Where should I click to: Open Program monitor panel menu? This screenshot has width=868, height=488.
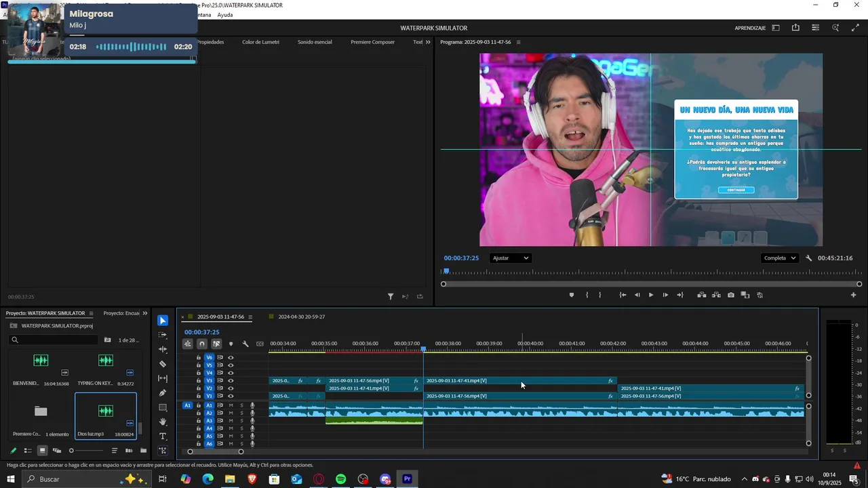[x=519, y=42]
